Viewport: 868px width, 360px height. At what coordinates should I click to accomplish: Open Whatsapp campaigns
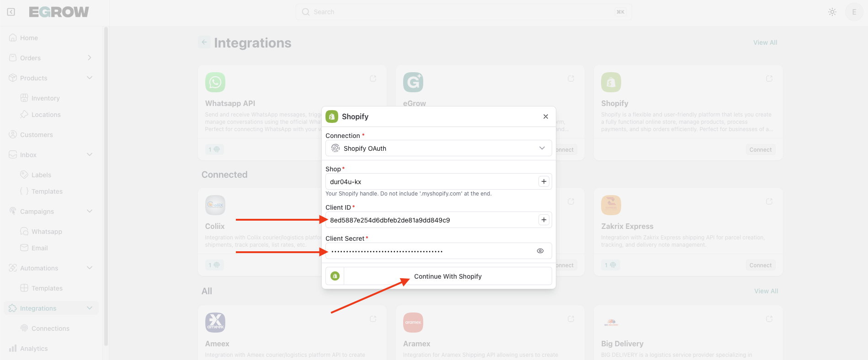pos(47,232)
